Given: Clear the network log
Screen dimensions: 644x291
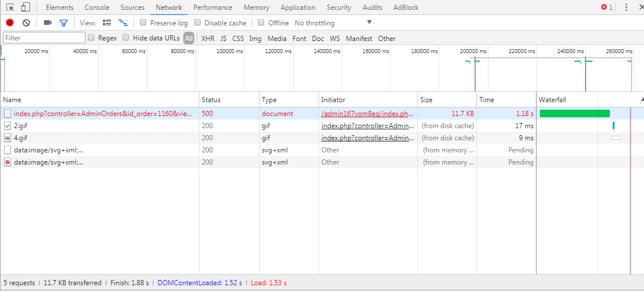Looking at the screenshot, I should tap(26, 23).
